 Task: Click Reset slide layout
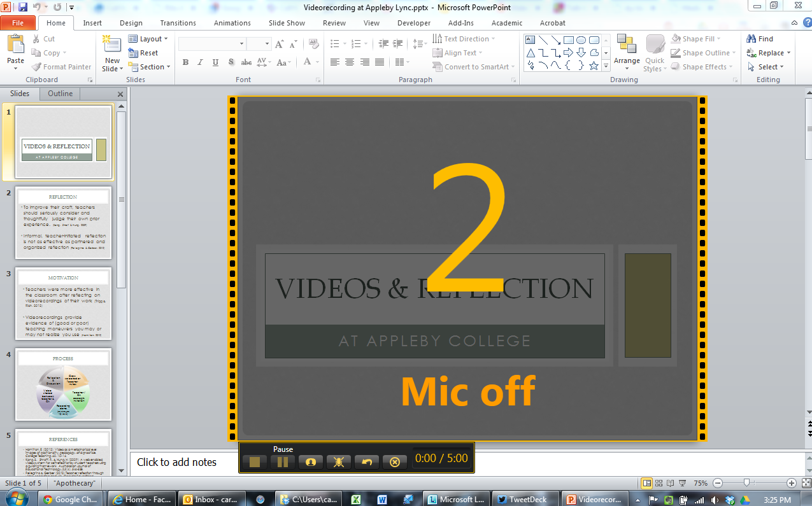click(x=143, y=53)
